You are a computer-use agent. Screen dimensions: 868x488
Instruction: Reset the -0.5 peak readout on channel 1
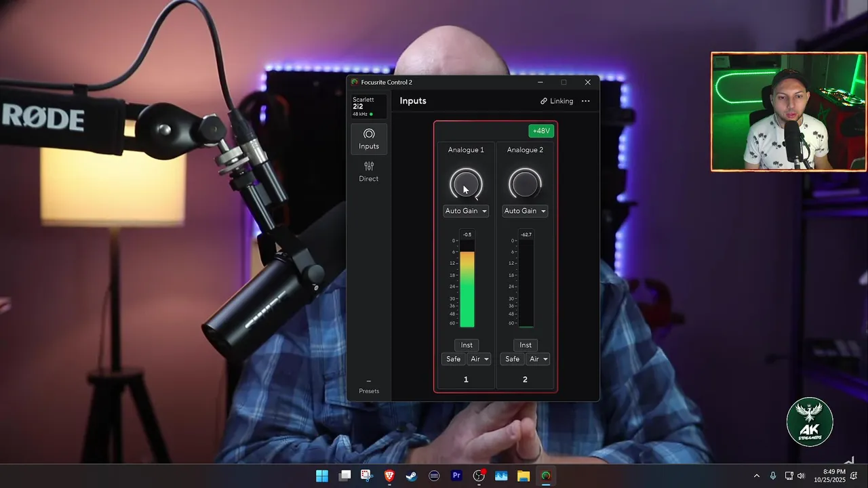(x=467, y=235)
